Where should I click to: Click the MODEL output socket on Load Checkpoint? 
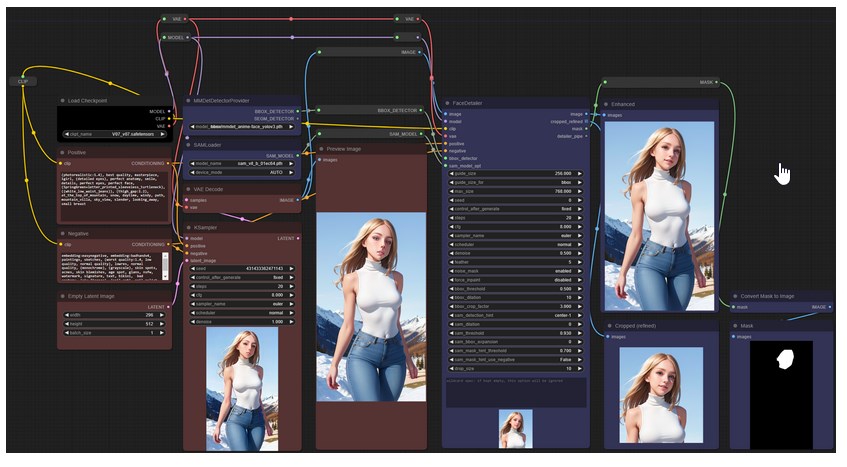tap(169, 112)
